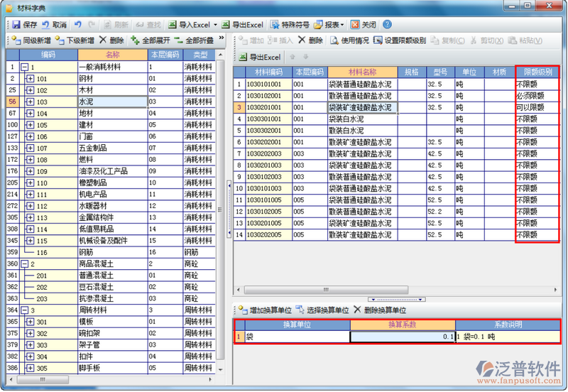
Task: Open the 导入Excel dropdown arrow
Action: click(x=214, y=25)
